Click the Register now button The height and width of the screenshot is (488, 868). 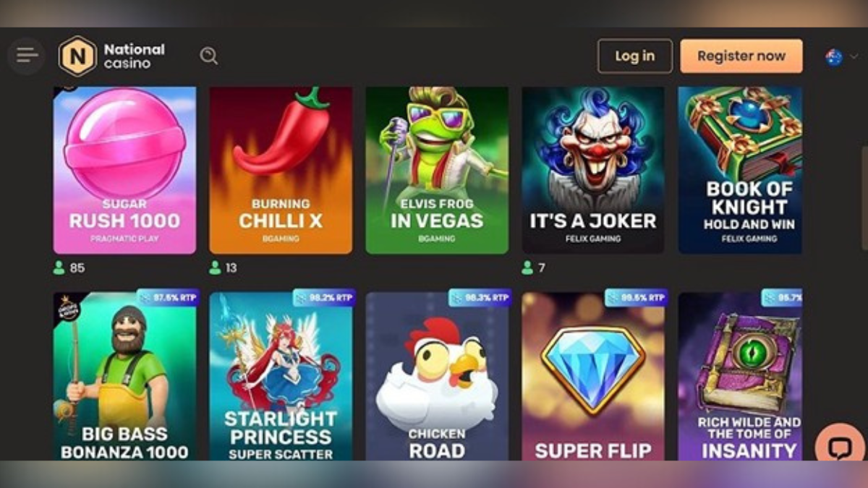(741, 56)
